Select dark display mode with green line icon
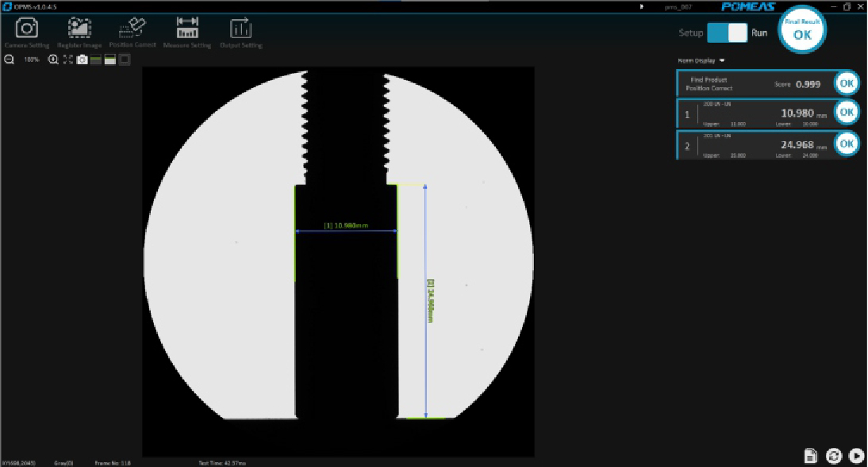Screen dimensions: 868x467 coord(96,59)
